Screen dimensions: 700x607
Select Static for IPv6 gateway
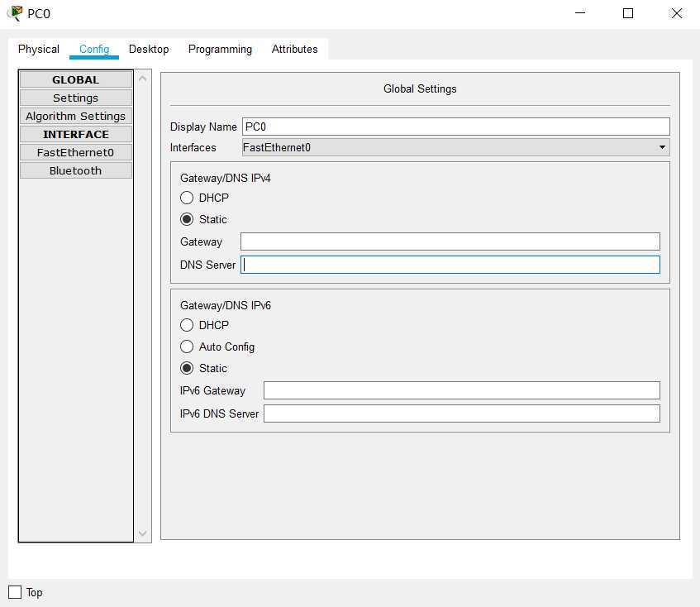point(187,368)
